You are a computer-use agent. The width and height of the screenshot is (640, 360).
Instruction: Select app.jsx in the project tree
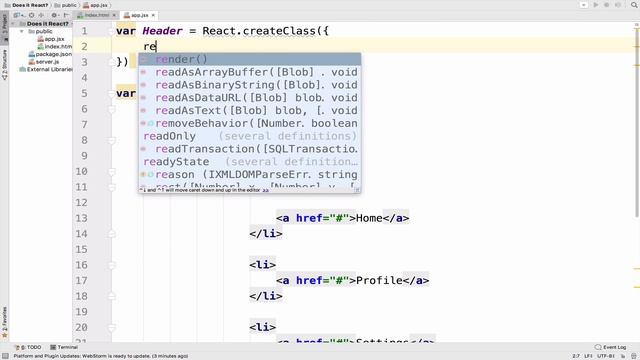(51, 39)
